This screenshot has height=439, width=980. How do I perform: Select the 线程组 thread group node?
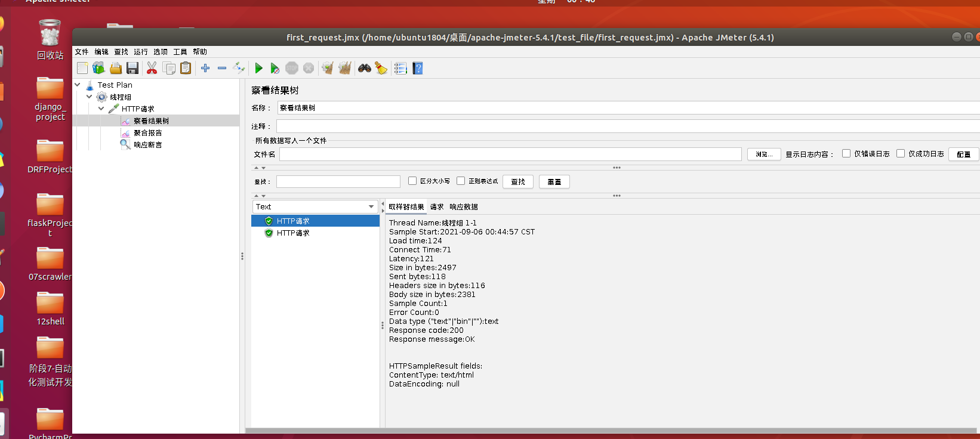coord(121,97)
